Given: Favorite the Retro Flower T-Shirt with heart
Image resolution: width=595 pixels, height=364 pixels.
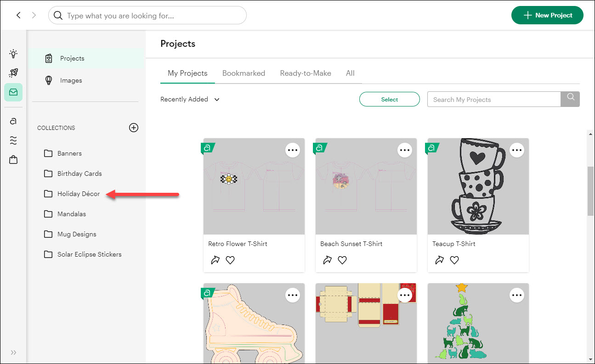Looking at the screenshot, I should [x=230, y=260].
